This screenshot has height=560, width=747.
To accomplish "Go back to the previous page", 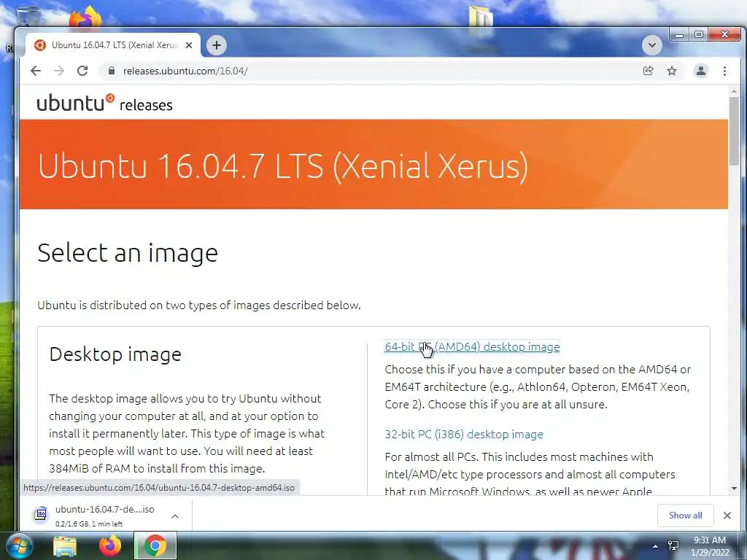I will [x=36, y=71].
